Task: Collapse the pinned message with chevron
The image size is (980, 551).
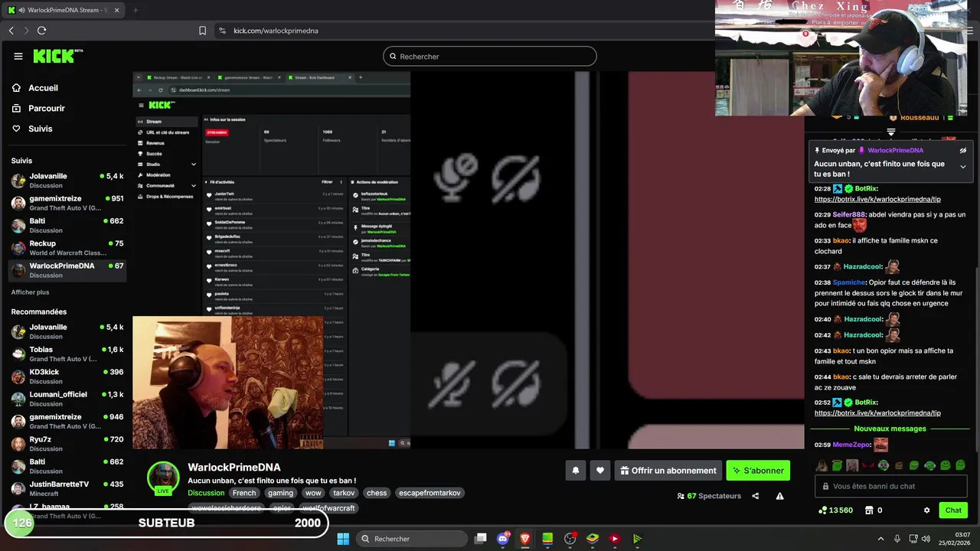Action: tap(963, 167)
